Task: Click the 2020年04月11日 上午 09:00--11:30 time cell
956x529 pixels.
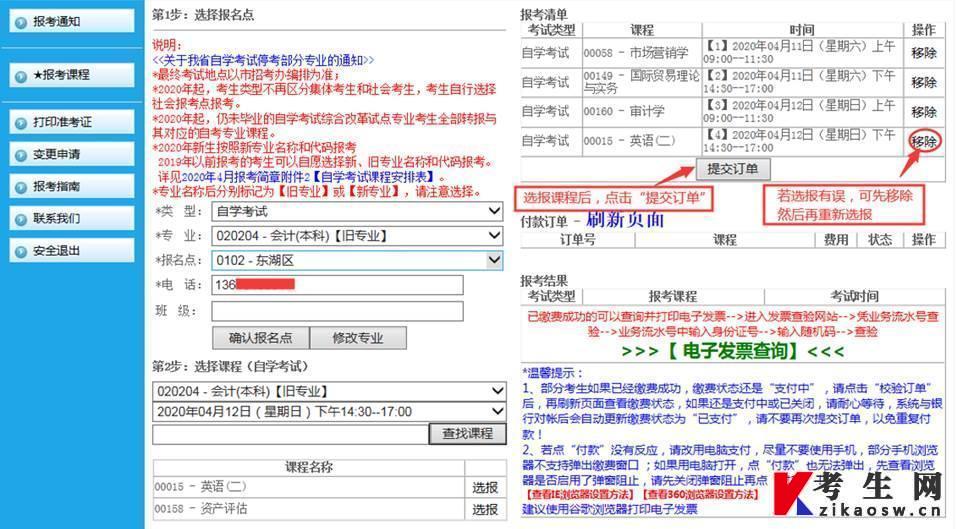Action: [801, 52]
